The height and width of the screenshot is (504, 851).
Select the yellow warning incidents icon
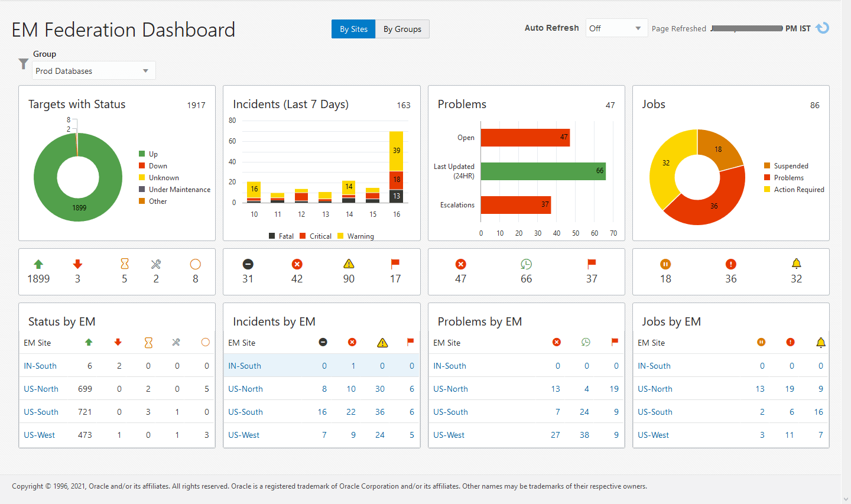tap(349, 264)
